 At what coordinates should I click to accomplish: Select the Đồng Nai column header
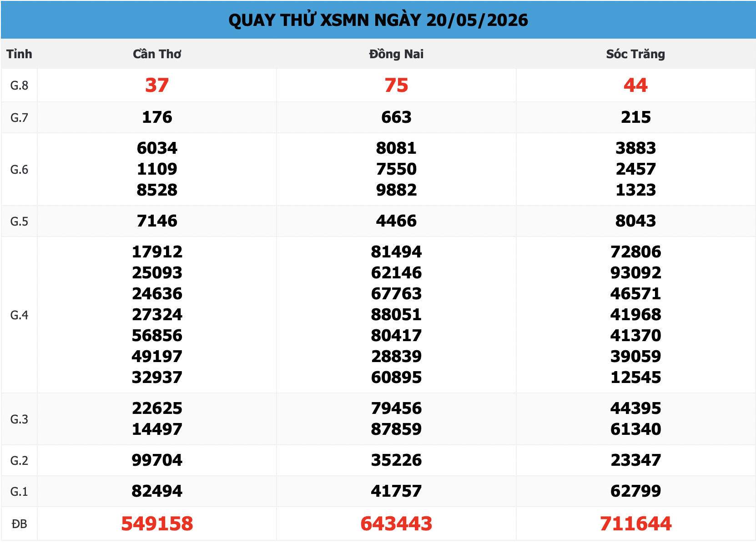point(396,54)
